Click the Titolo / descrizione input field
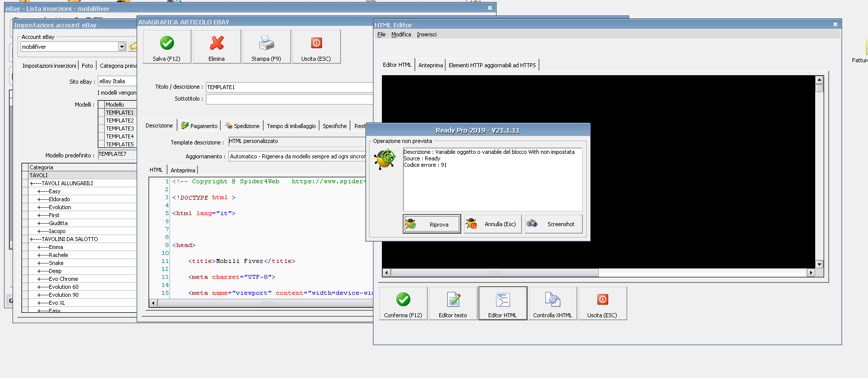This screenshot has width=868, height=378. pos(289,87)
